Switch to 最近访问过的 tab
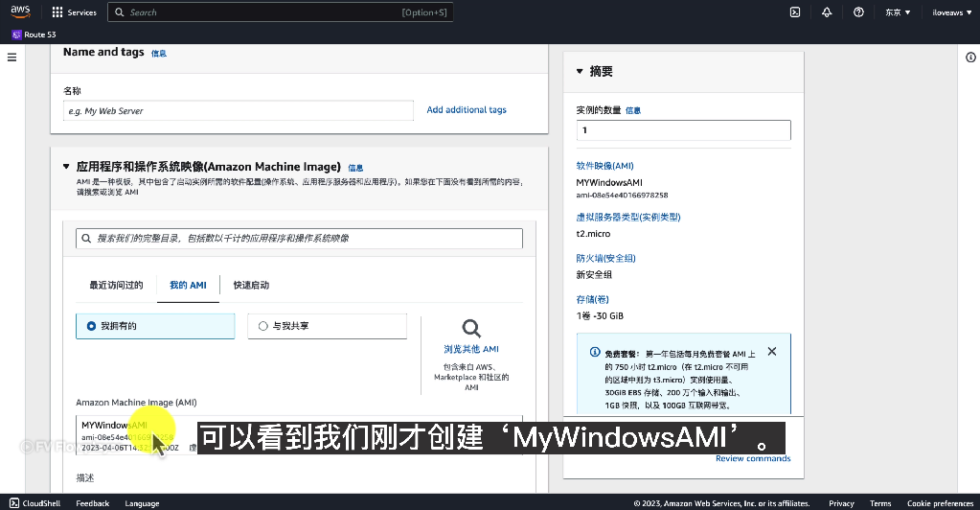Image resolution: width=980 pixels, height=510 pixels. [x=116, y=286]
